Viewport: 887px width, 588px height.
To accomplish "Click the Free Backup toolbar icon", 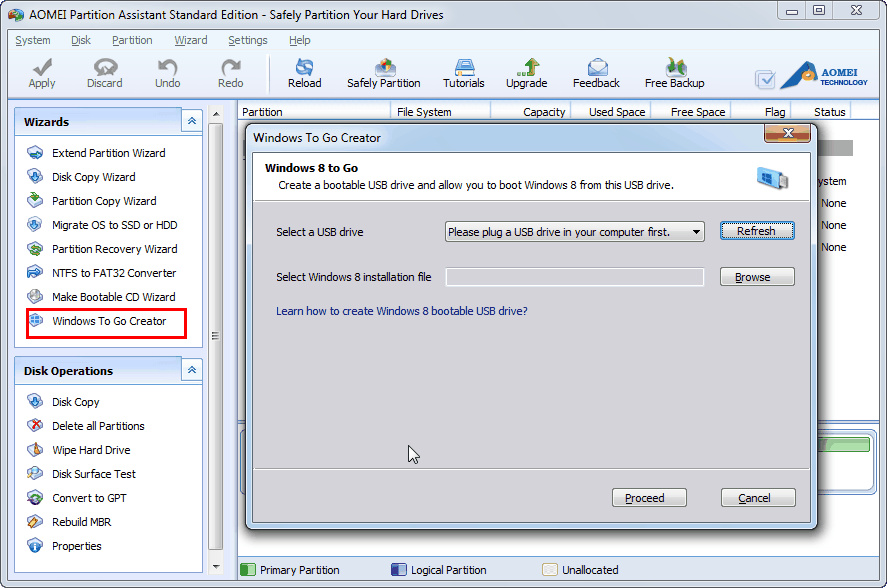I will (x=675, y=67).
